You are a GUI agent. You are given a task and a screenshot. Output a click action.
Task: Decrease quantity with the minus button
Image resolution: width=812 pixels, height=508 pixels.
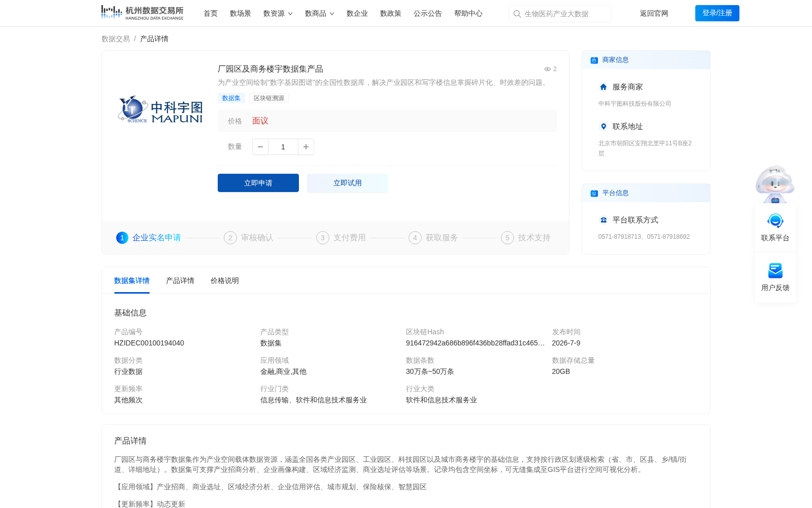tap(260, 147)
